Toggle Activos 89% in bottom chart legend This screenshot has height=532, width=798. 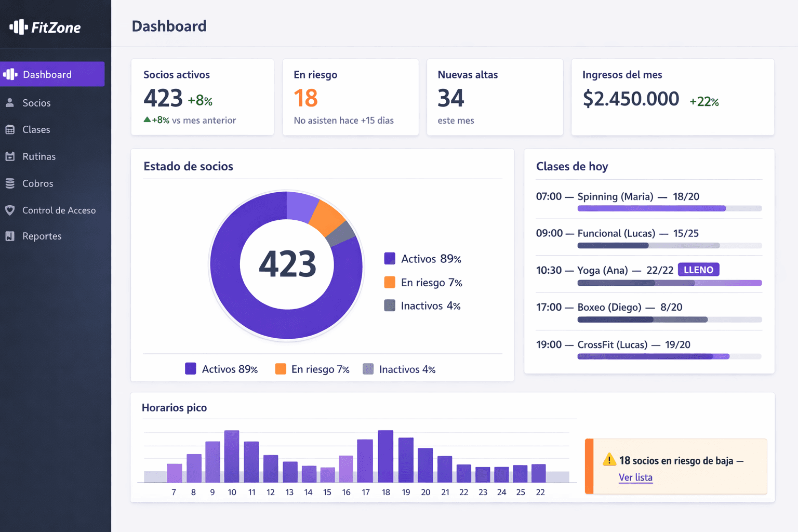tap(222, 369)
